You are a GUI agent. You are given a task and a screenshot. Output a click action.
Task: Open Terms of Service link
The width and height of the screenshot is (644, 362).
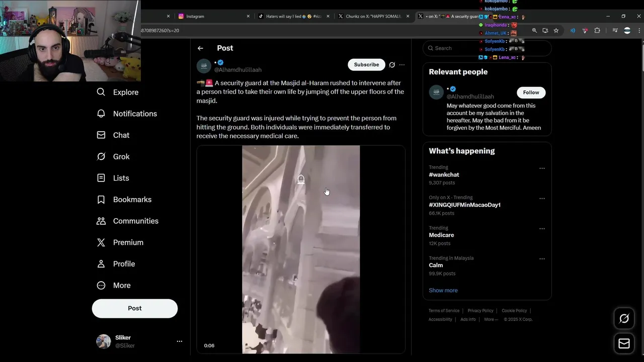444,311
